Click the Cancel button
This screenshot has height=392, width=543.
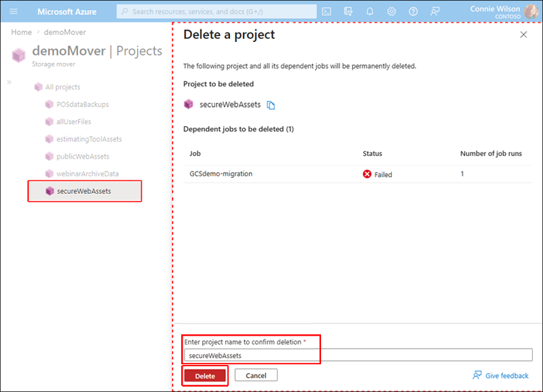pyautogui.click(x=256, y=376)
